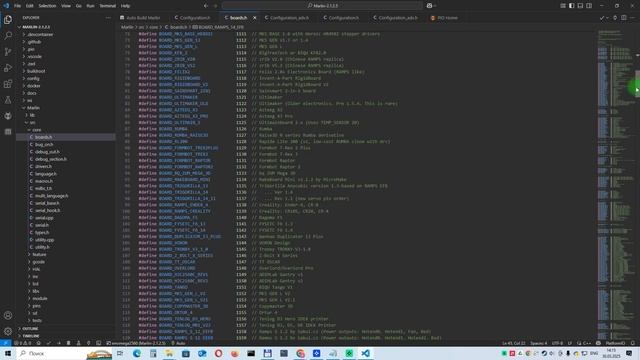Toggle the secondary side bar visibility

pyautogui.click(x=589, y=6)
